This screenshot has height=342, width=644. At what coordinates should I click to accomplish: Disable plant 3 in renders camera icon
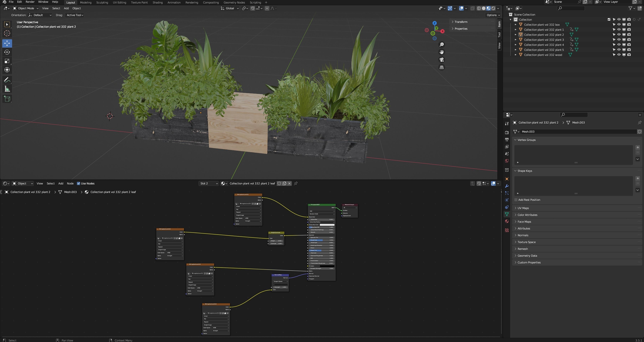[x=629, y=40]
